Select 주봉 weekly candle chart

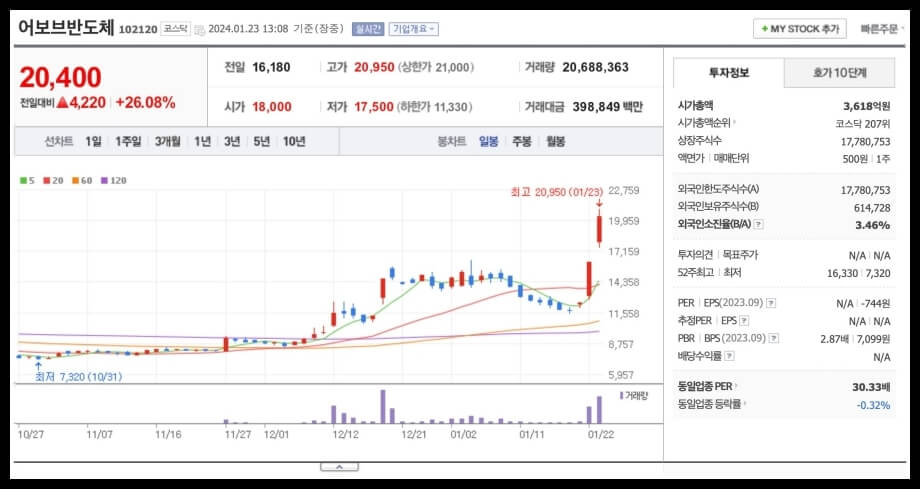pos(522,141)
